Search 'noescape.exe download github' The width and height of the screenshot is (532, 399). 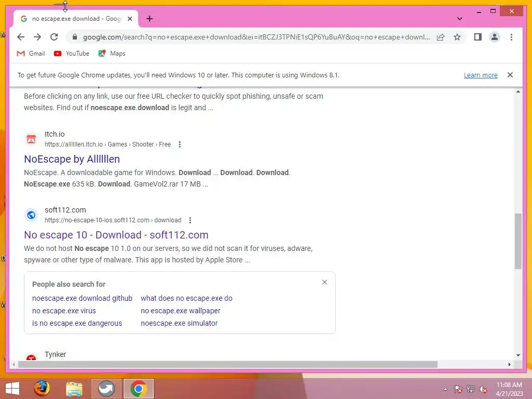tap(82, 298)
